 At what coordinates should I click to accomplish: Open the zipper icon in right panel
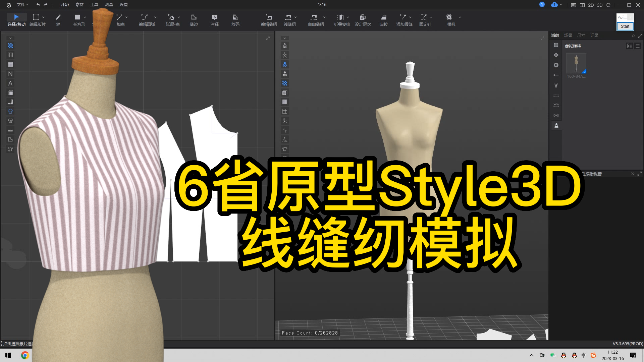pos(556,85)
